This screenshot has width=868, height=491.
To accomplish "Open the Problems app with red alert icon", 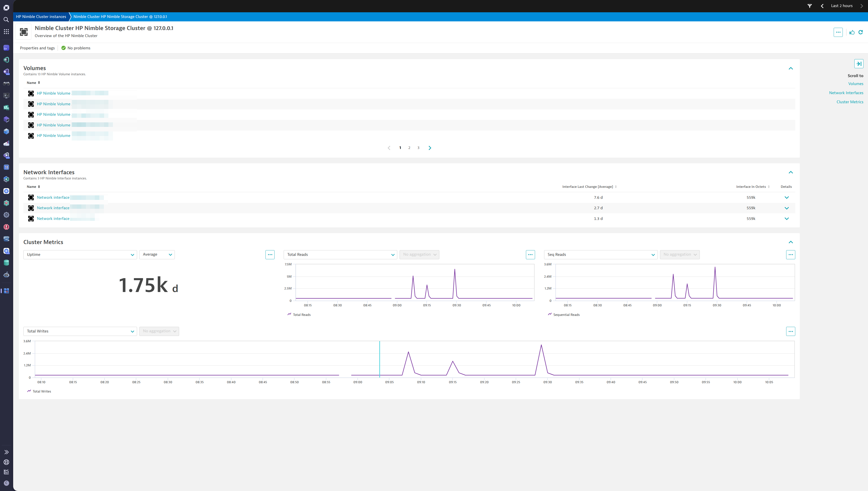I will click(x=6, y=227).
